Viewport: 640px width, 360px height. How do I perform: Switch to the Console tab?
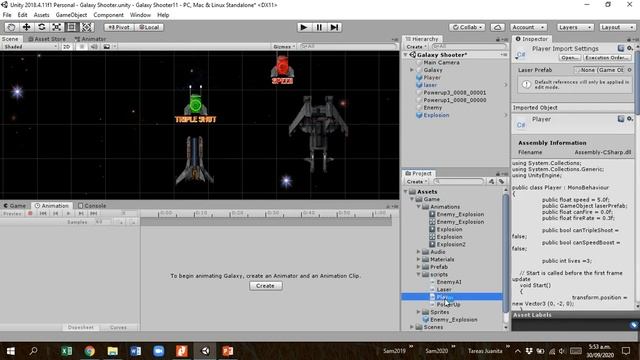coord(92,206)
